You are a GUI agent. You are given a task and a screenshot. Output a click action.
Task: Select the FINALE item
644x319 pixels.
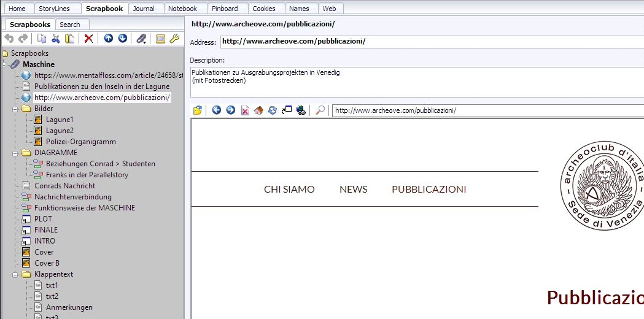[46, 230]
